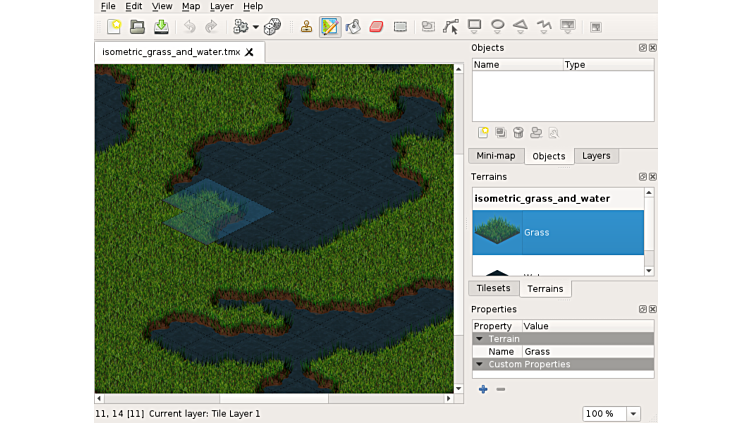Open the zoom level 100 % dropdown
The height and width of the screenshot is (423, 752).
(x=633, y=414)
